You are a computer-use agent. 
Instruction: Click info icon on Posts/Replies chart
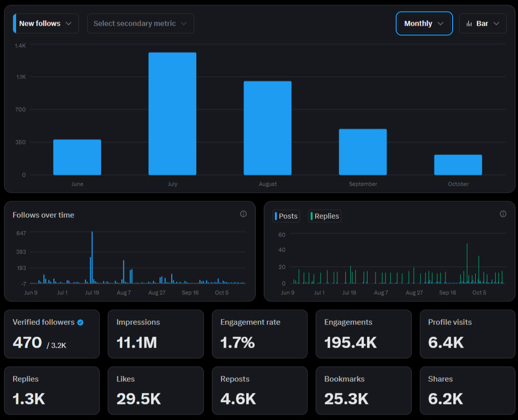pos(503,214)
